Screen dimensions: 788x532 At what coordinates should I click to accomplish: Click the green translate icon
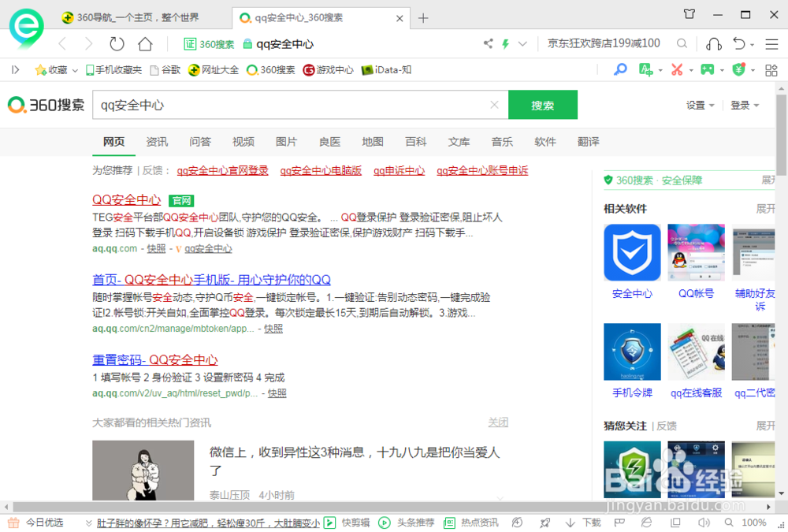click(x=645, y=69)
